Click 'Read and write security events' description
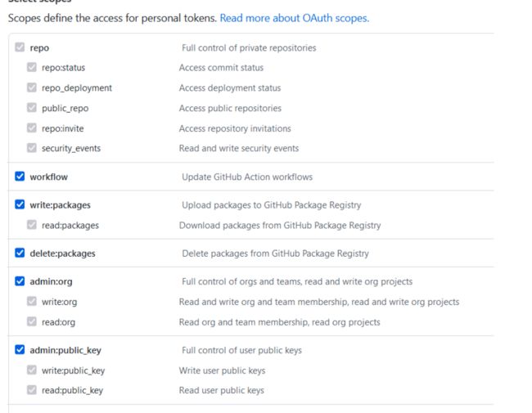The image size is (532, 413). coord(239,149)
